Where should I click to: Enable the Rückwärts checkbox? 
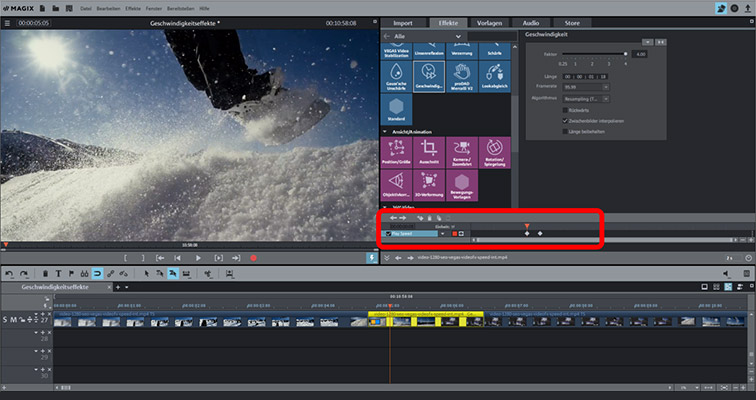565,110
